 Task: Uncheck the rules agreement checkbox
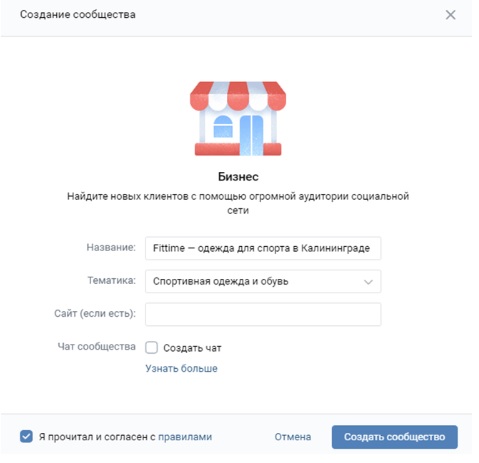point(26,436)
